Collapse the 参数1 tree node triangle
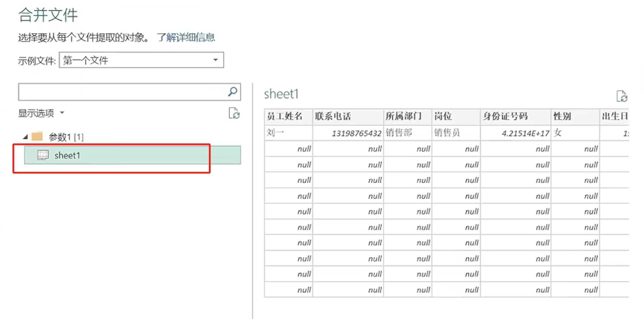The height and width of the screenshot is (319, 644). click(25, 137)
